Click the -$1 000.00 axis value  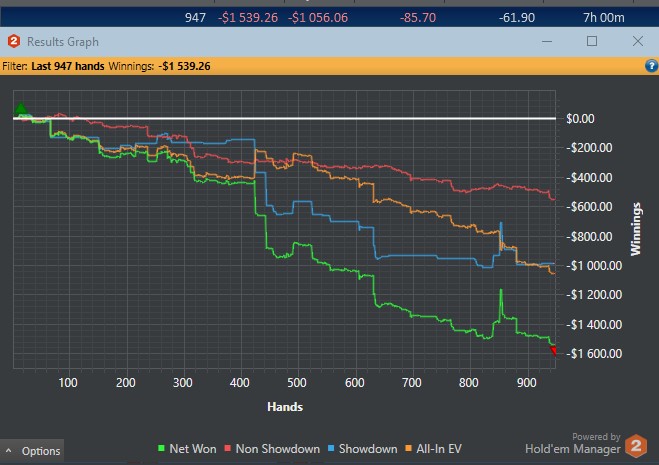(594, 266)
